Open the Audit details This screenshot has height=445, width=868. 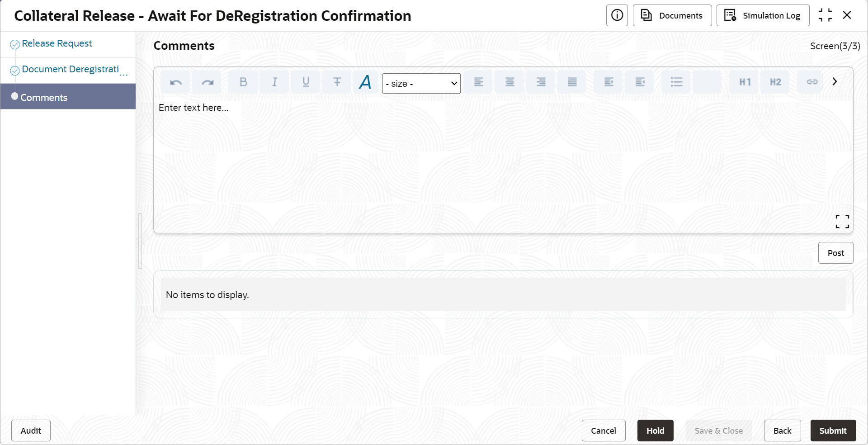point(31,431)
